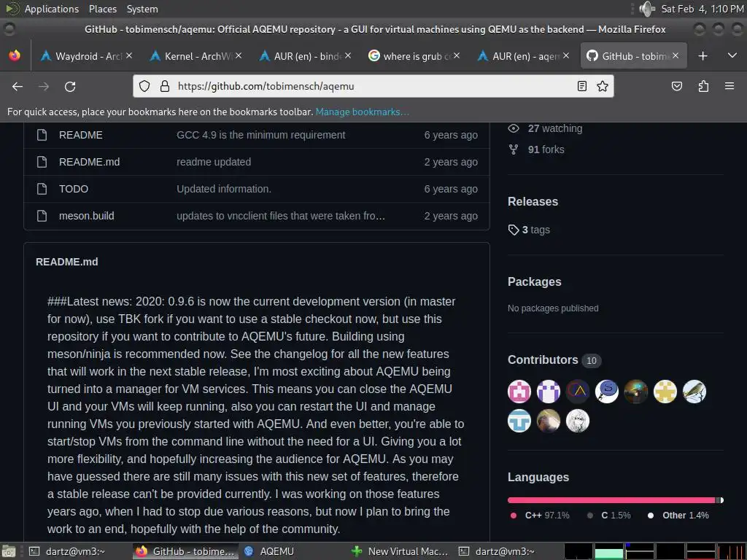Open Firefox application menu hamburger icon
This screenshot has width=747, height=560.
pyautogui.click(x=729, y=86)
